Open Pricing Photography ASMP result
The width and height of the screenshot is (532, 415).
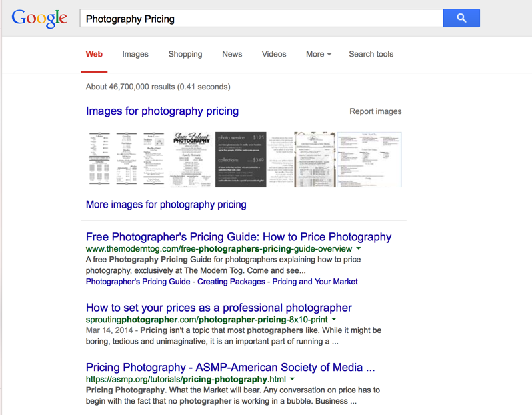tap(231, 367)
